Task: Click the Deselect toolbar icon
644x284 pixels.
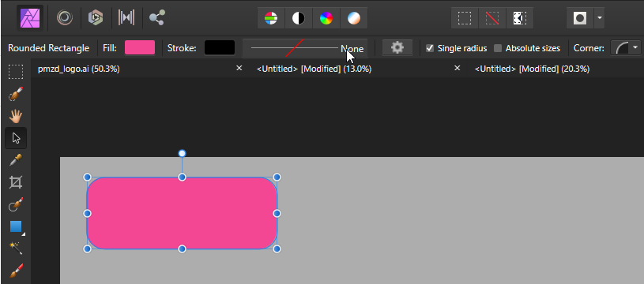Action: pos(492,18)
